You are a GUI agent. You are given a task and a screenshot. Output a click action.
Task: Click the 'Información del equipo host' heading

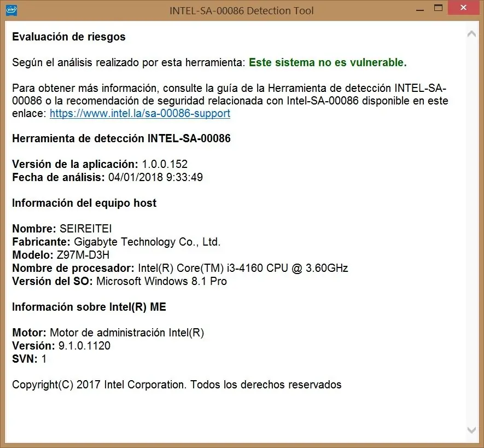(84, 203)
